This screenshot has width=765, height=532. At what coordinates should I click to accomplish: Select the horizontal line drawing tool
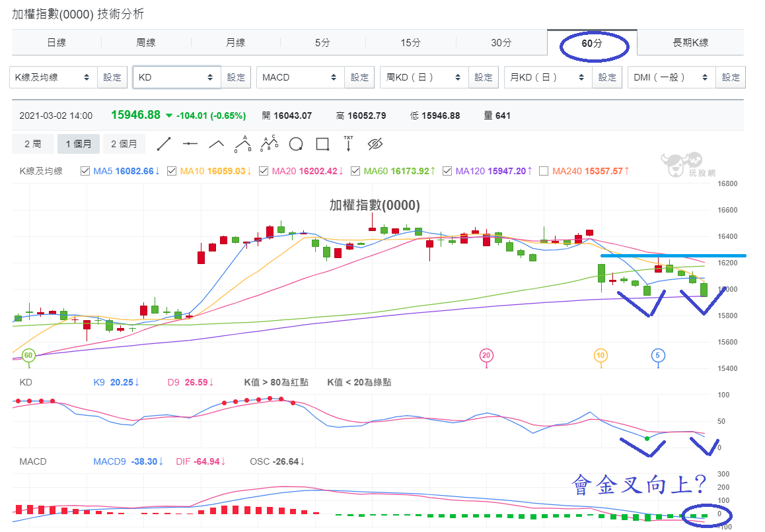190,144
